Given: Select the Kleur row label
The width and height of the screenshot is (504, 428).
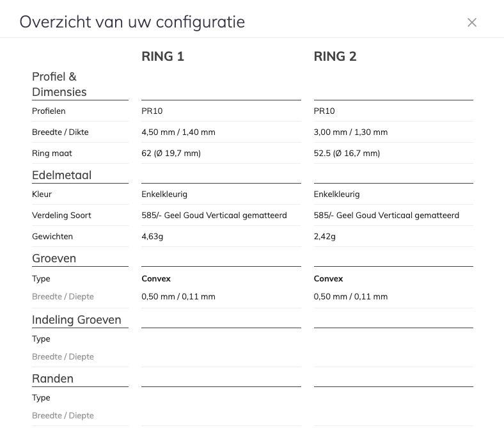Looking at the screenshot, I should (x=42, y=194).
